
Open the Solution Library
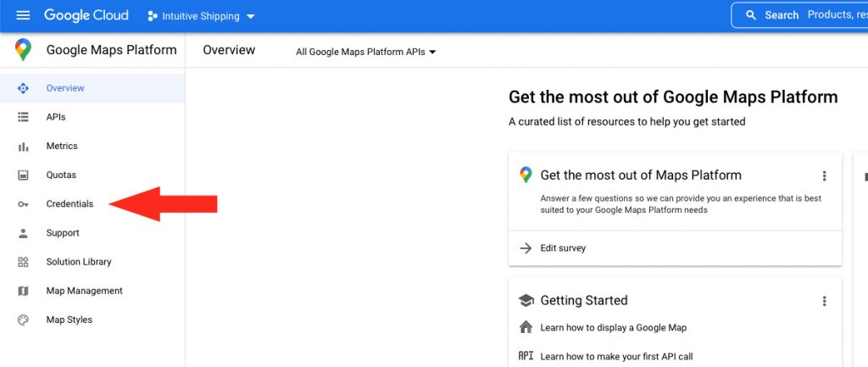(92, 262)
